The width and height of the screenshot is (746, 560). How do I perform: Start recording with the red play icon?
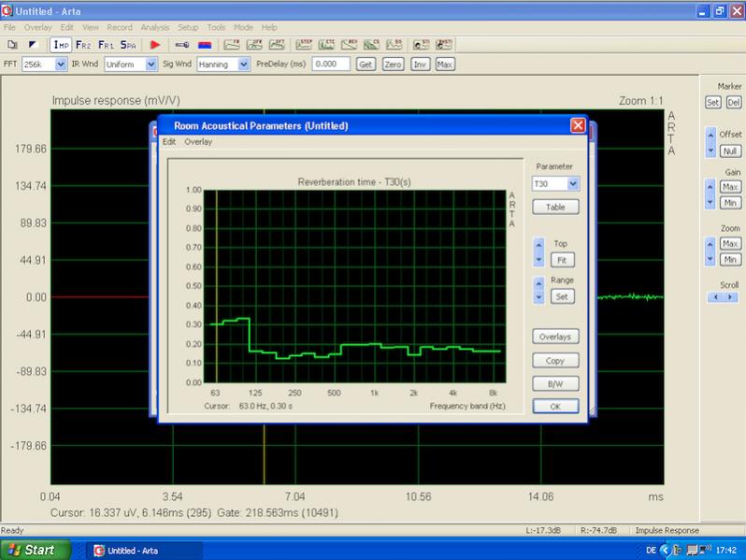[x=155, y=44]
